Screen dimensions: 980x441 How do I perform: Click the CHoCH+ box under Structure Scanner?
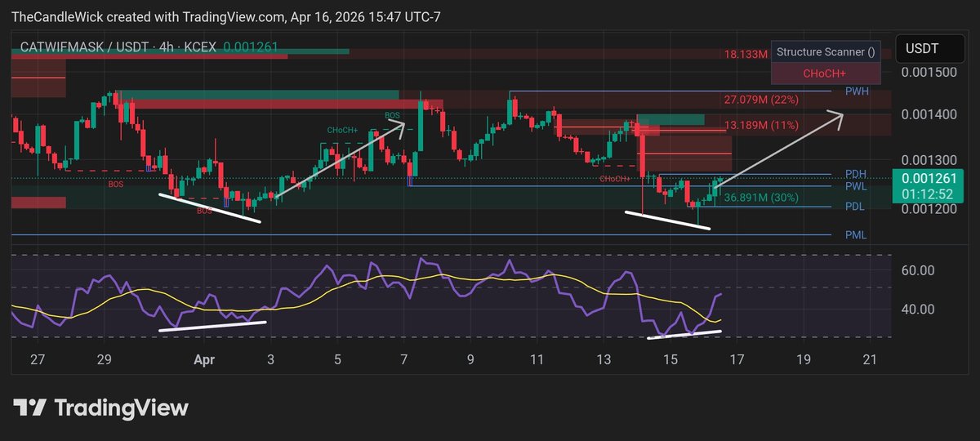point(826,73)
